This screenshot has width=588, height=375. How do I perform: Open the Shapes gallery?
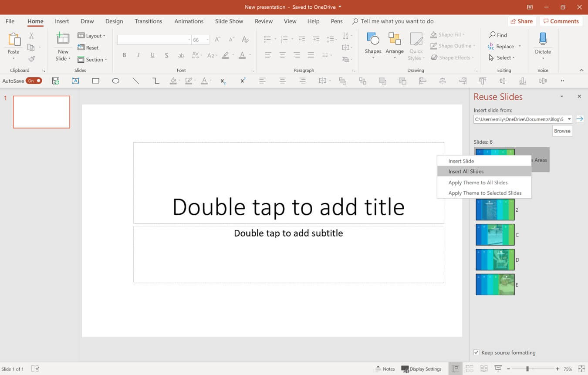coord(373,46)
